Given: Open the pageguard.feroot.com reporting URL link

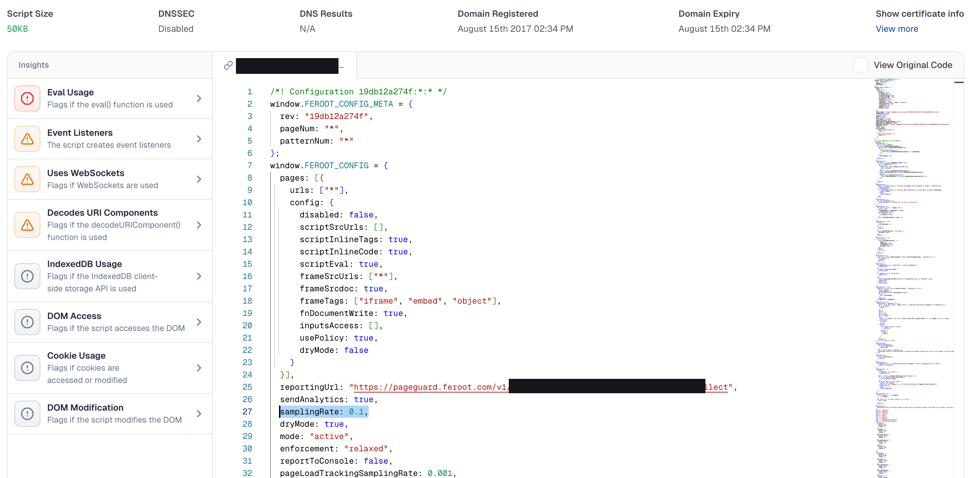Looking at the screenshot, I should [x=541, y=387].
